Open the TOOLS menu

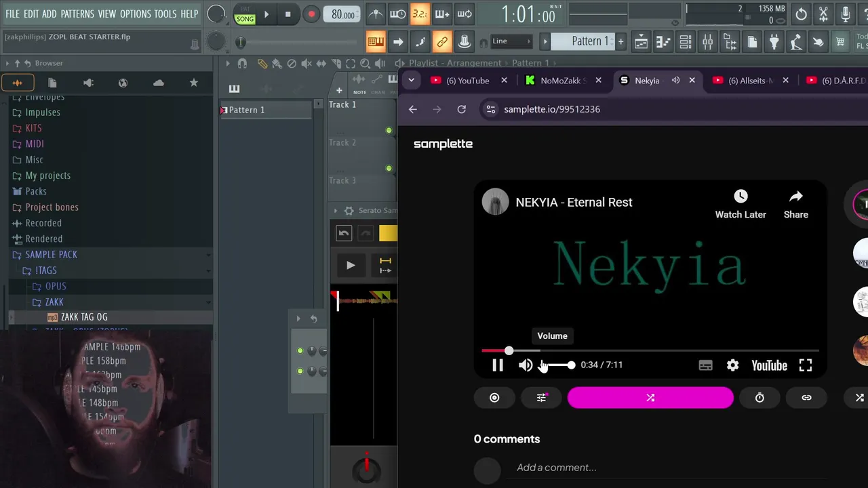pyautogui.click(x=165, y=14)
